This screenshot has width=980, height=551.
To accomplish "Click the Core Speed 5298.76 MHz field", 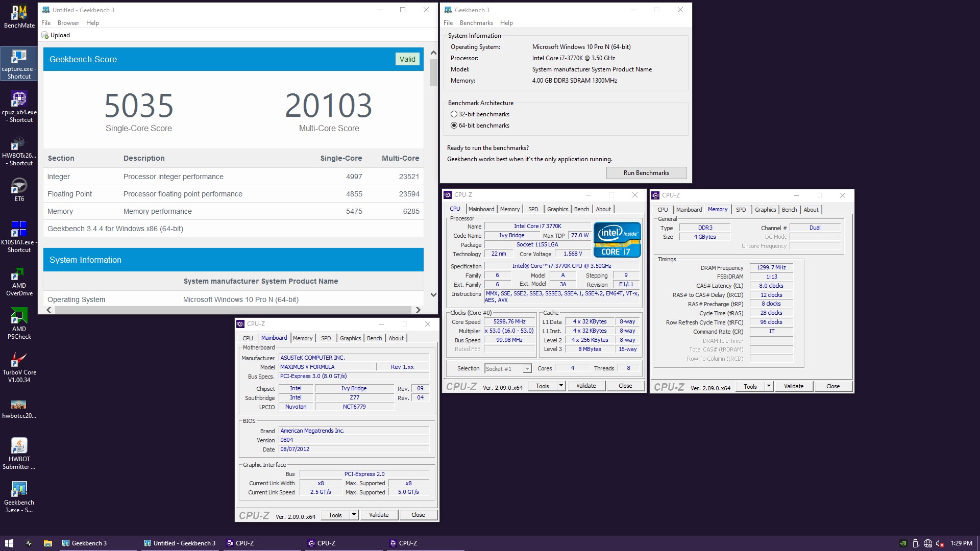I will pos(509,322).
